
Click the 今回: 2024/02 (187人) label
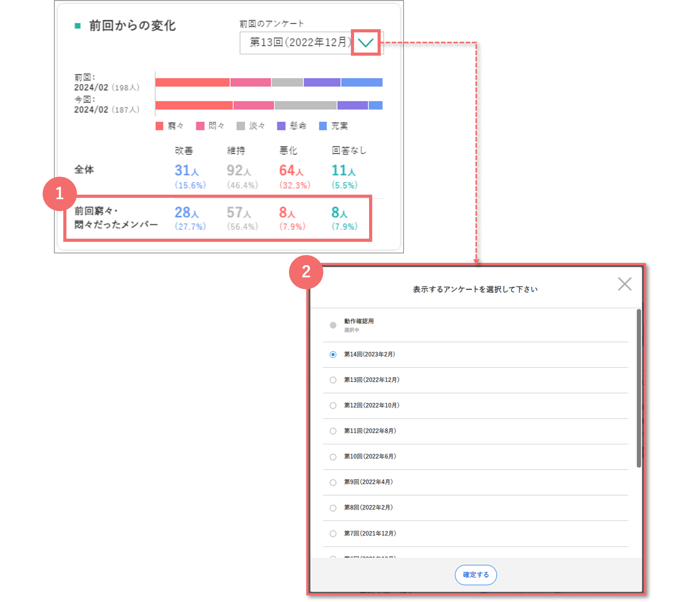[107, 105]
